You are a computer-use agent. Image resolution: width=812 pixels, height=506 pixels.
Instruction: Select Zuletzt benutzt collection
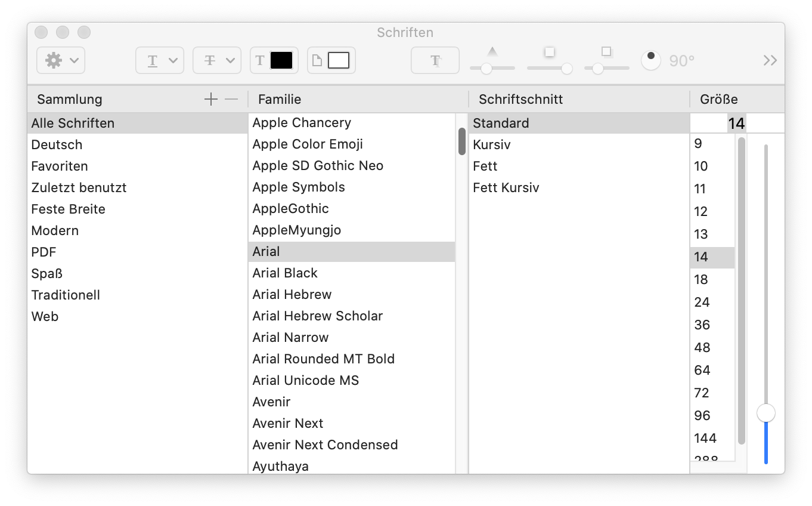tap(138, 187)
